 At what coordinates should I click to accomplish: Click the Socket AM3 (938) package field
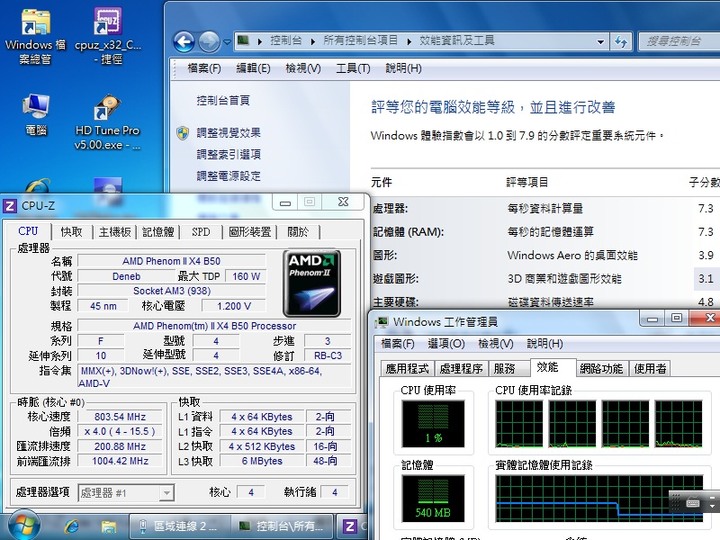point(172,291)
